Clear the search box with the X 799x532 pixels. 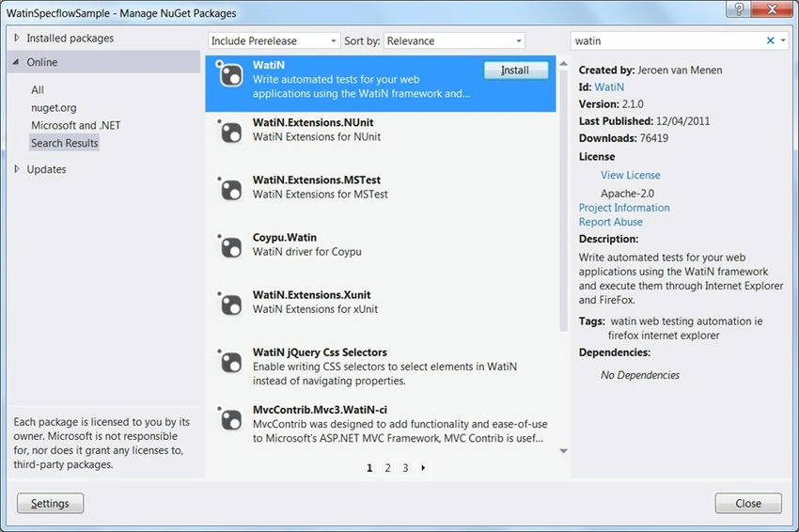(x=771, y=40)
